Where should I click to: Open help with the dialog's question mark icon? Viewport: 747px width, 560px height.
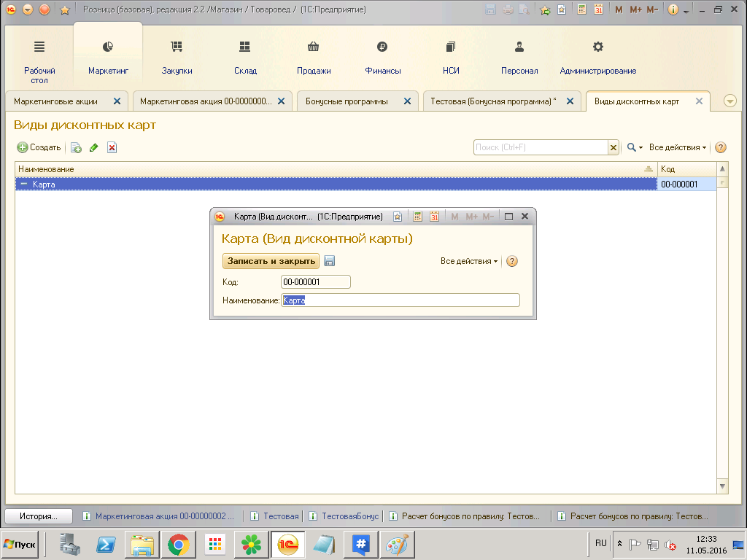coord(512,261)
